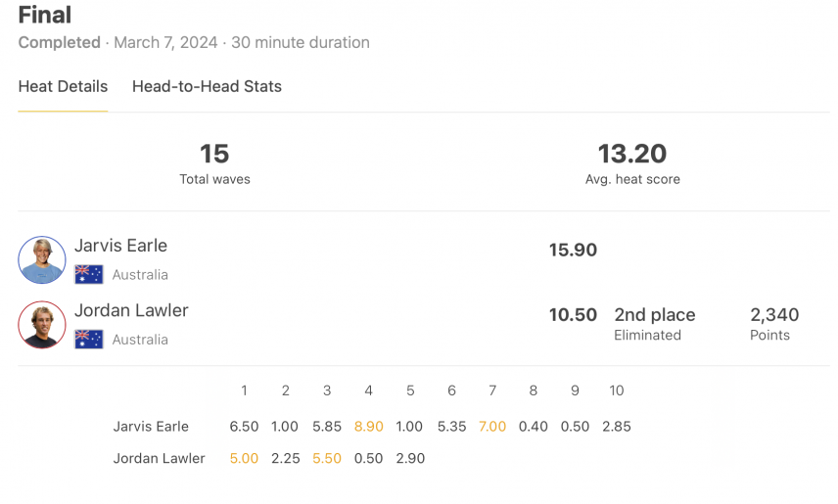This screenshot has width=838, height=504.
Task: Click Jarvis Earle's highlighted 8.90 wave score
Action: (x=369, y=427)
